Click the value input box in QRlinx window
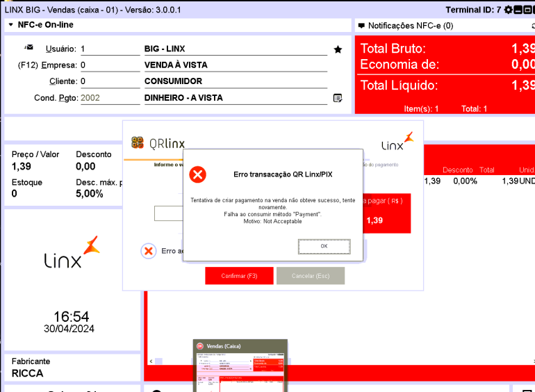535x392 pixels. point(169,213)
